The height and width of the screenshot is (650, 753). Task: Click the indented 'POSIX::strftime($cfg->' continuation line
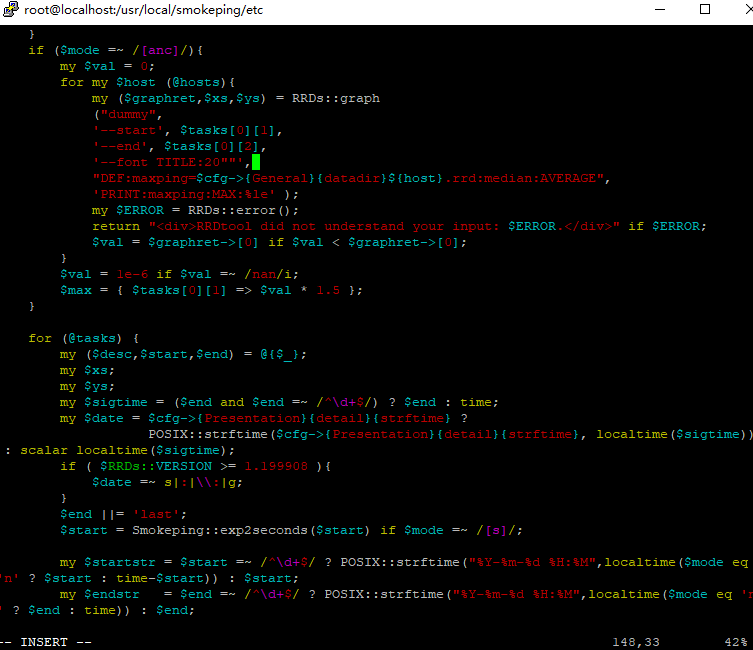450,434
